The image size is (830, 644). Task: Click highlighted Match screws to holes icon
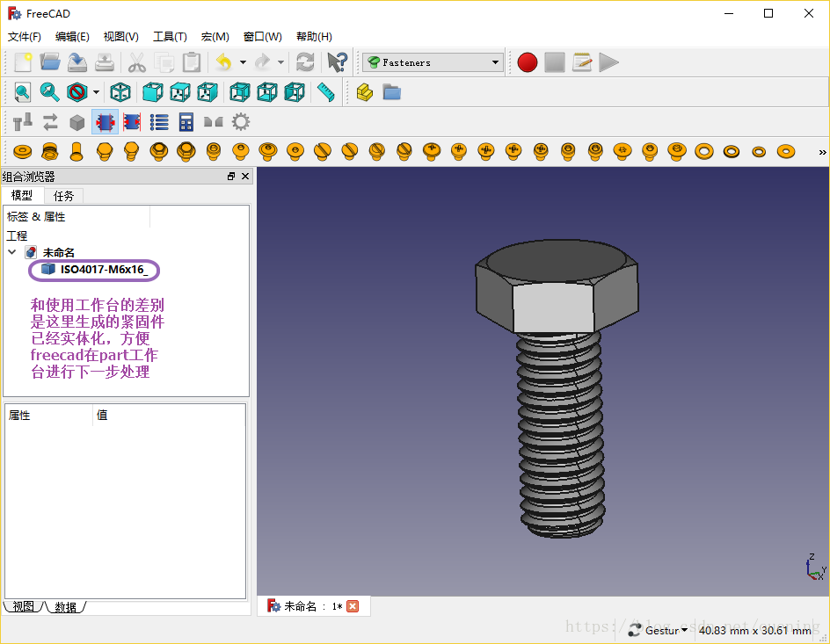coord(105,122)
